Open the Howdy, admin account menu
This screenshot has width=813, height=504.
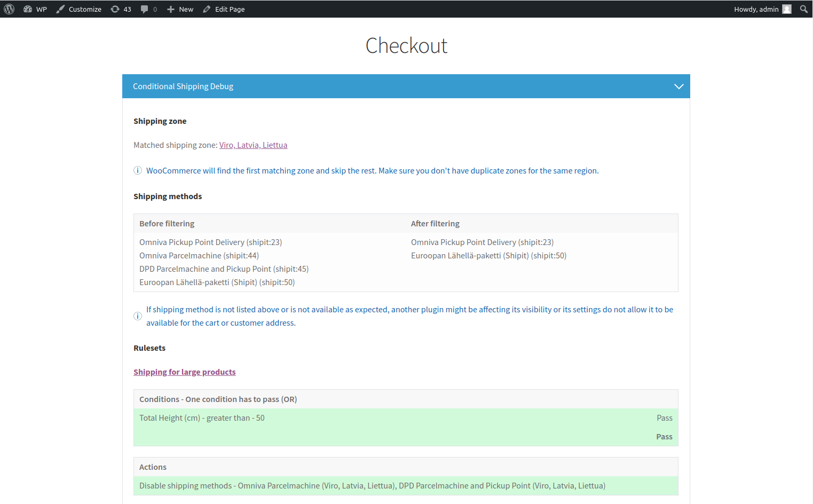click(x=762, y=9)
